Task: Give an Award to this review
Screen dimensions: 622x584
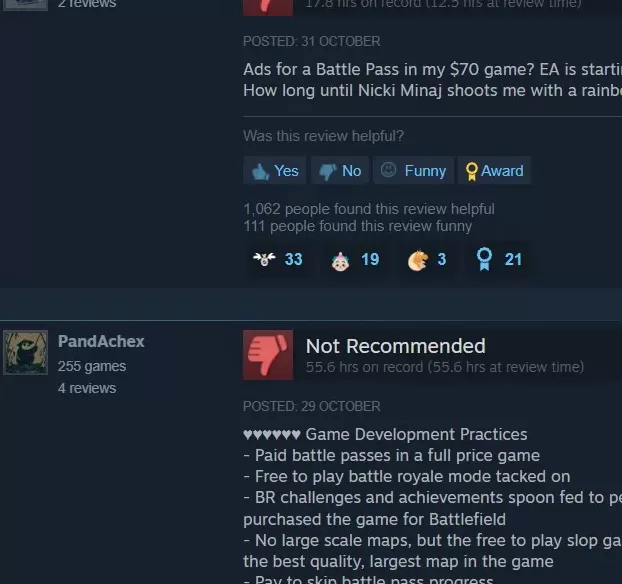Action: pyautogui.click(x=494, y=171)
